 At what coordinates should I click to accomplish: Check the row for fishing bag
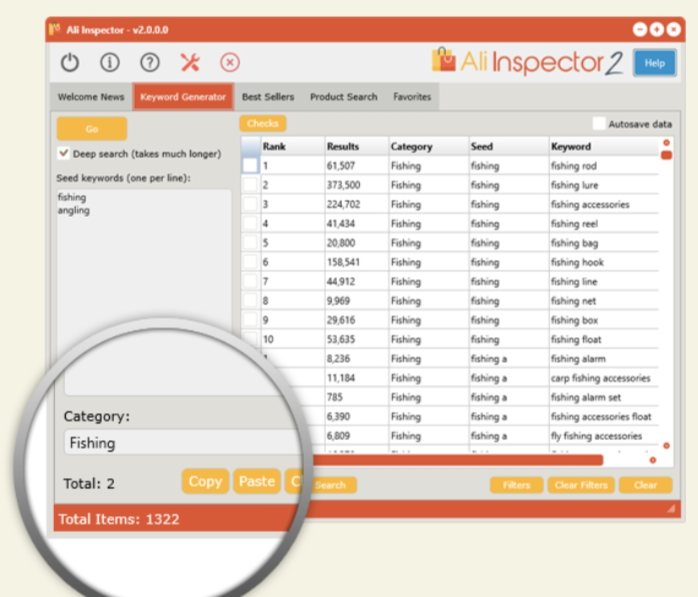[250, 243]
